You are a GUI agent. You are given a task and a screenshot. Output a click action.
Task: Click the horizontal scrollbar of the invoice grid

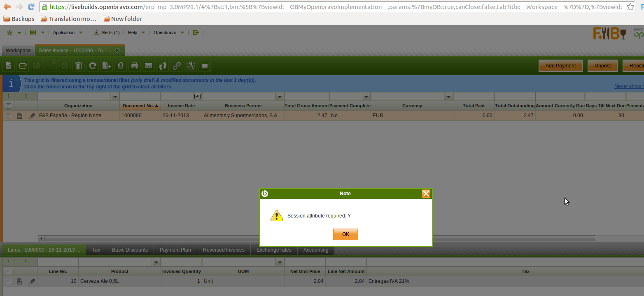coord(320,238)
